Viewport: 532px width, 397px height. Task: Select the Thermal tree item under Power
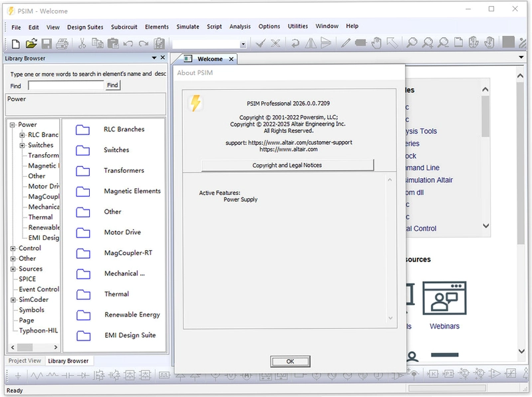click(41, 217)
